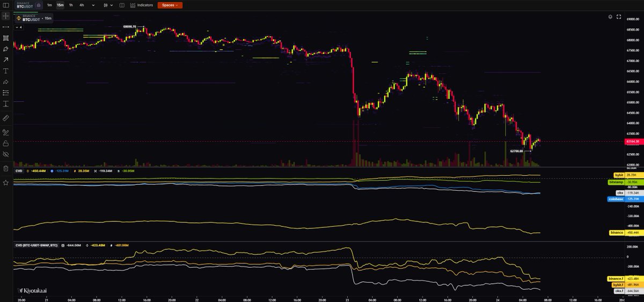
Task: Switch to the 1h timeframe
Action: click(71, 5)
